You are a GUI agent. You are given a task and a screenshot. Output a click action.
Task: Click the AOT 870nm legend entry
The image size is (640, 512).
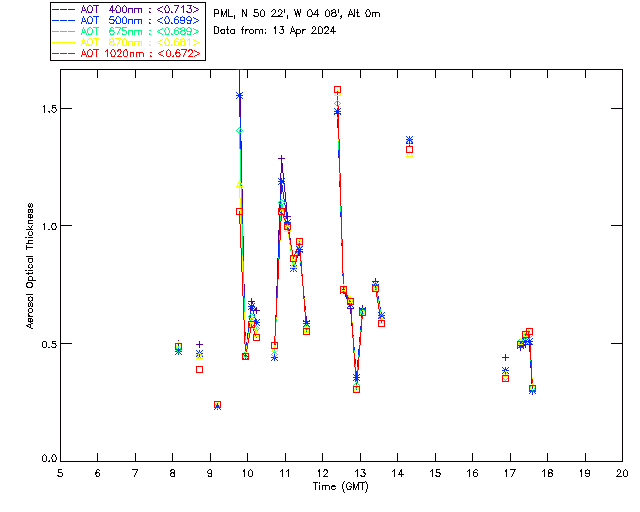126,42
